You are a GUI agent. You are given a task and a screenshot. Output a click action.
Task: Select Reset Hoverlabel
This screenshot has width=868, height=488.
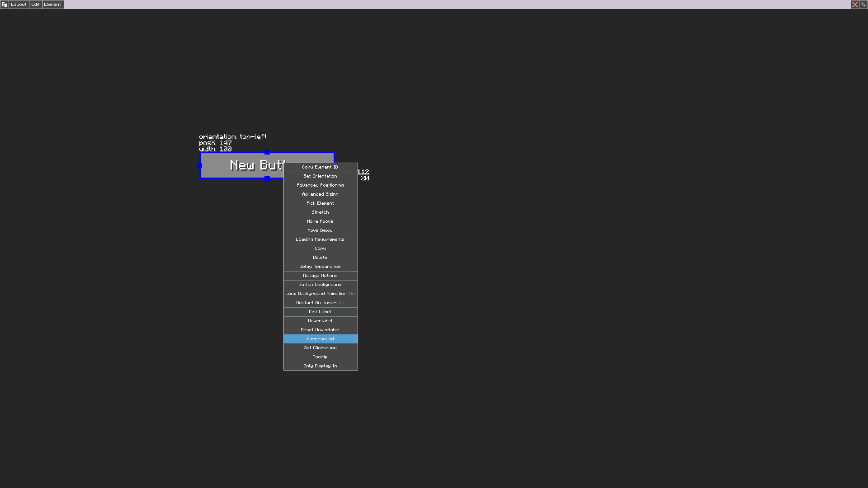click(321, 330)
